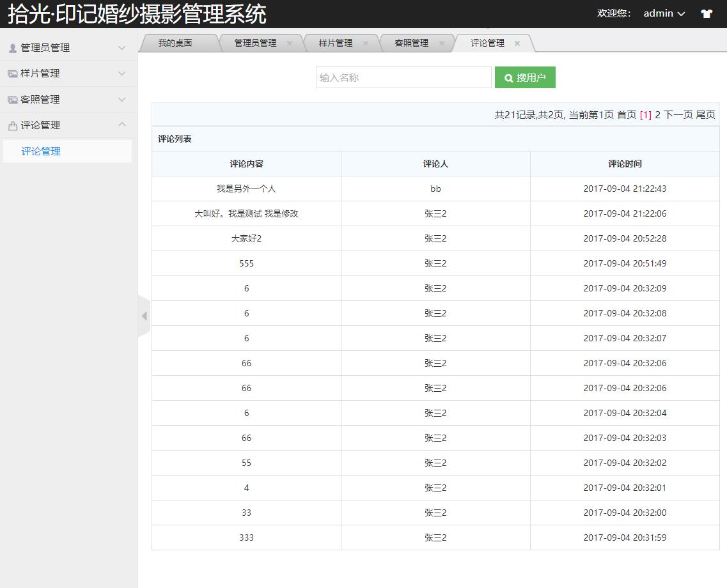Go to the 下一页 next page link
Image resolution: width=727 pixels, height=588 pixels.
click(x=678, y=115)
